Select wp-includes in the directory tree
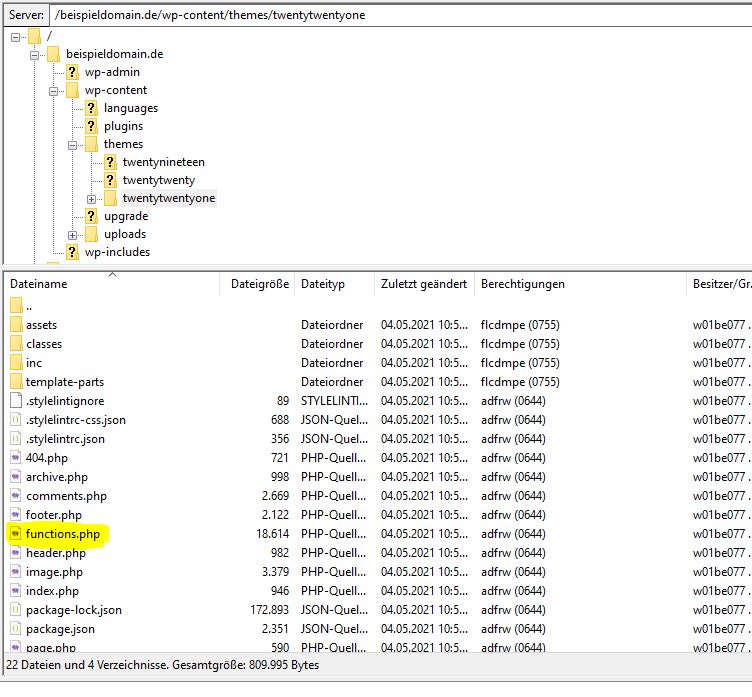 tap(118, 252)
